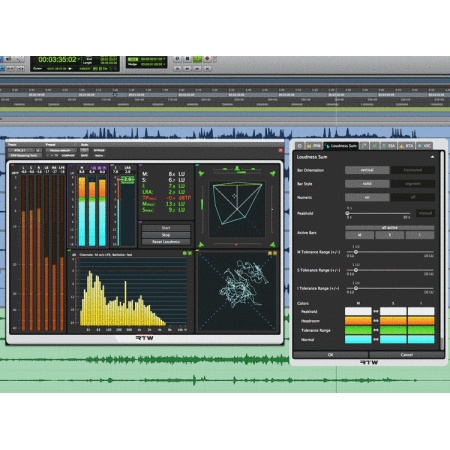Click the Reset Loudness button
450x450 pixels.
click(166, 242)
